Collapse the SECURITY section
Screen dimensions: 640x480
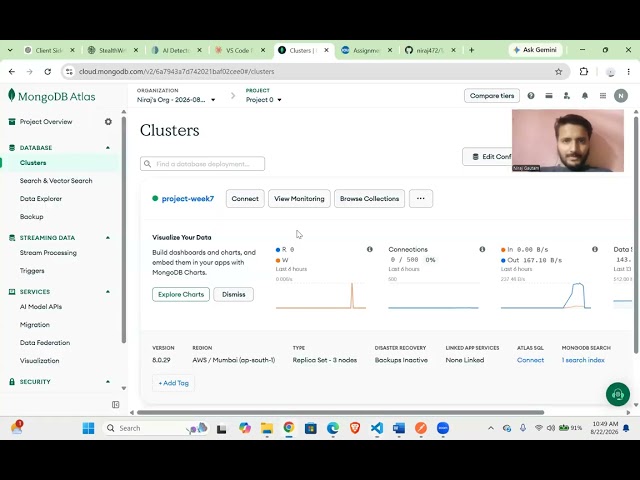point(108,382)
